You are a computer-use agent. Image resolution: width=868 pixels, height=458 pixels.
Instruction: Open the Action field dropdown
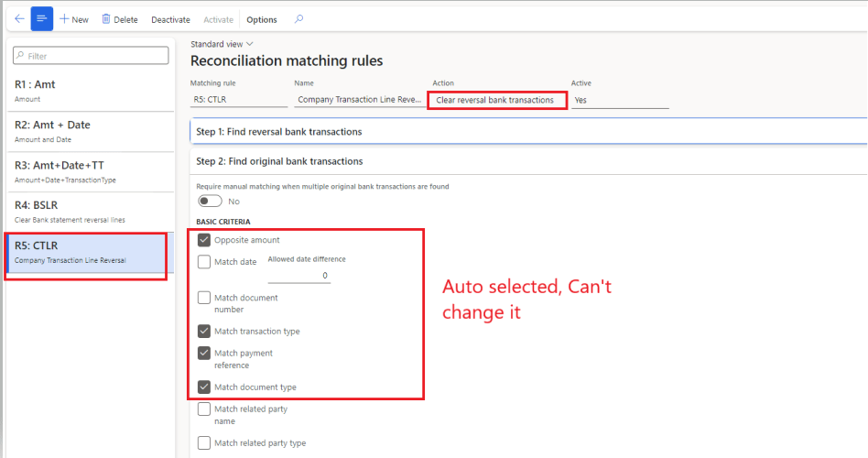click(496, 100)
